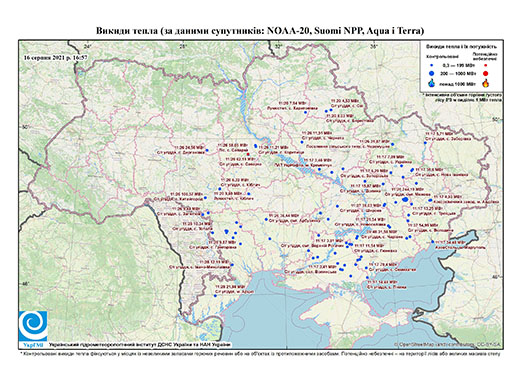Screen dimensions: 520x368
Task: Select the large red circle legend symbol
Action: [486, 73]
